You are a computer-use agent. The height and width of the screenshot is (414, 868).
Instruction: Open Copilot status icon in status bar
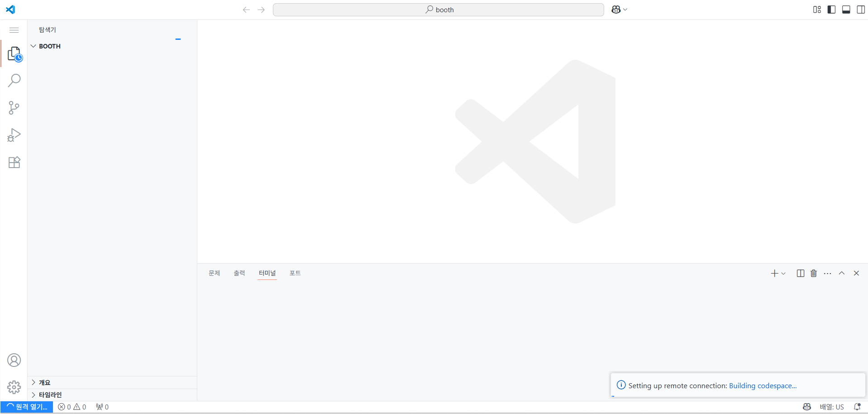(807, 407)
